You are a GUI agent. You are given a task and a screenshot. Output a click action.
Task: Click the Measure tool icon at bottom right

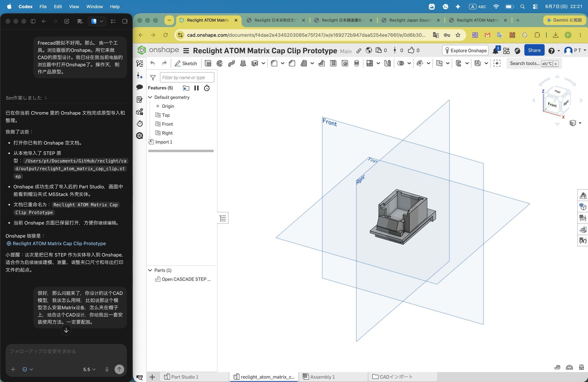[x=557, y=367]
